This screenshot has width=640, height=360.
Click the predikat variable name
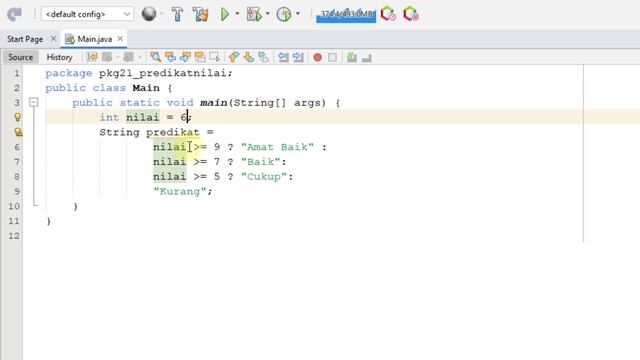tap(173, 132)
